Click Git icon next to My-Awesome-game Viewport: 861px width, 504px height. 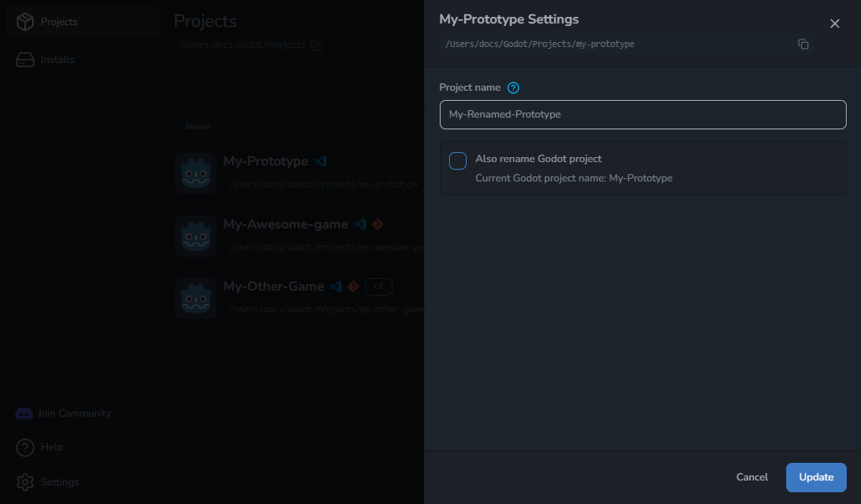[378, 224]
